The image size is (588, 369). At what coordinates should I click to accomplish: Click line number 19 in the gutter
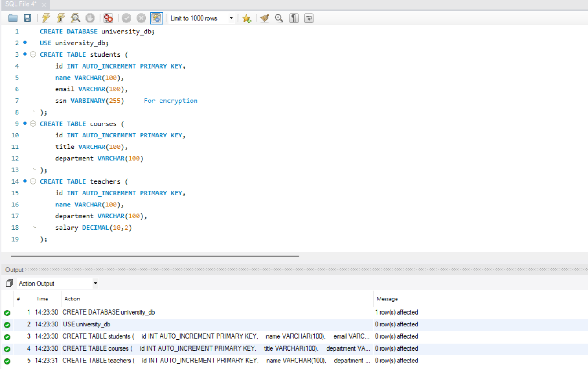pyautogui.click(x=15, y=239)
